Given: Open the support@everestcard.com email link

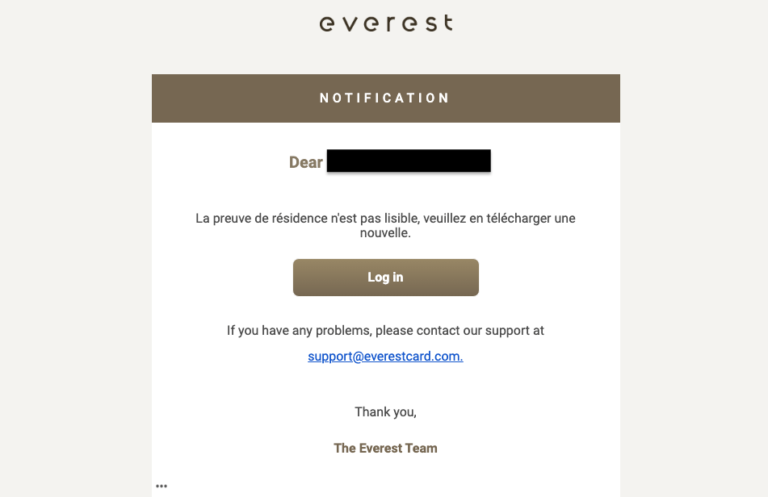Looking at the screenshot, I should pos(385,356).
